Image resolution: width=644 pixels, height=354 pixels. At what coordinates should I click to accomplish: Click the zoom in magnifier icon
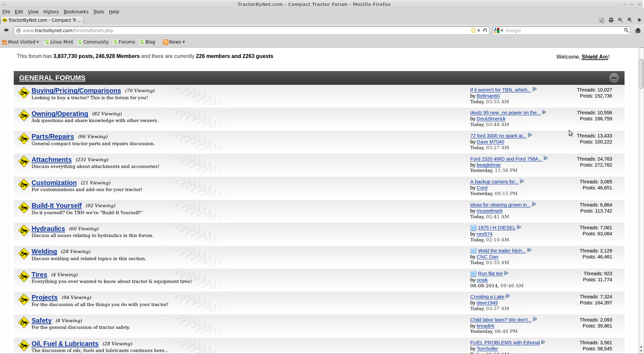630,20
